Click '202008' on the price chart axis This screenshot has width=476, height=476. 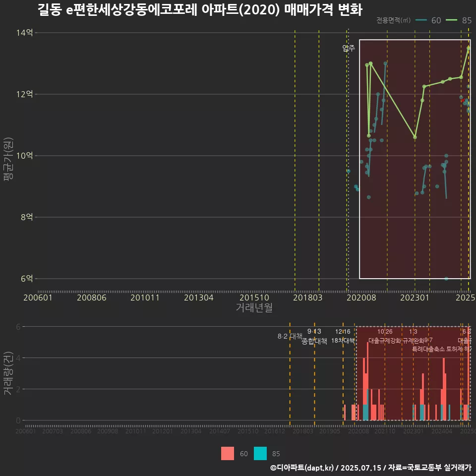(361, 297)
